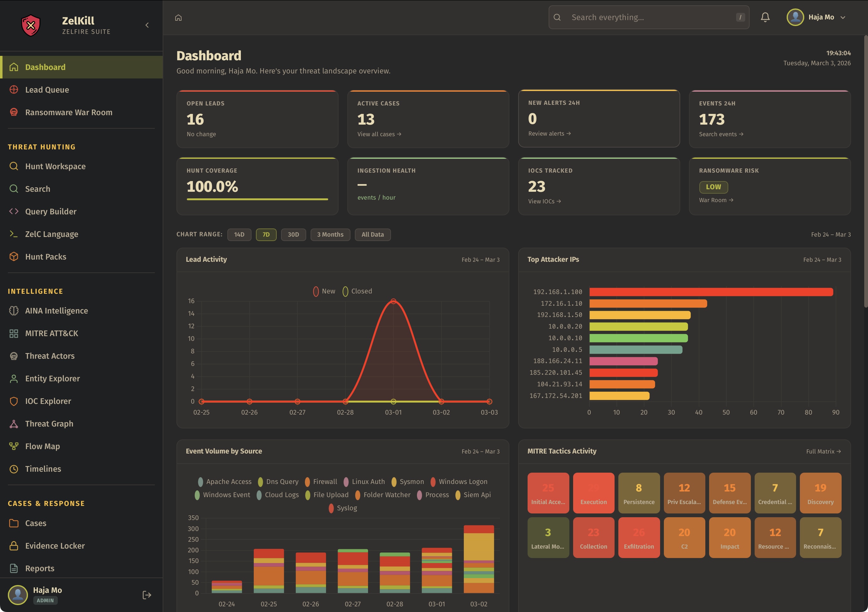This screenshot has width=868, height=612.
Task: Click the AINA Intelligence brain icon
Action: (x=14, y=310)
